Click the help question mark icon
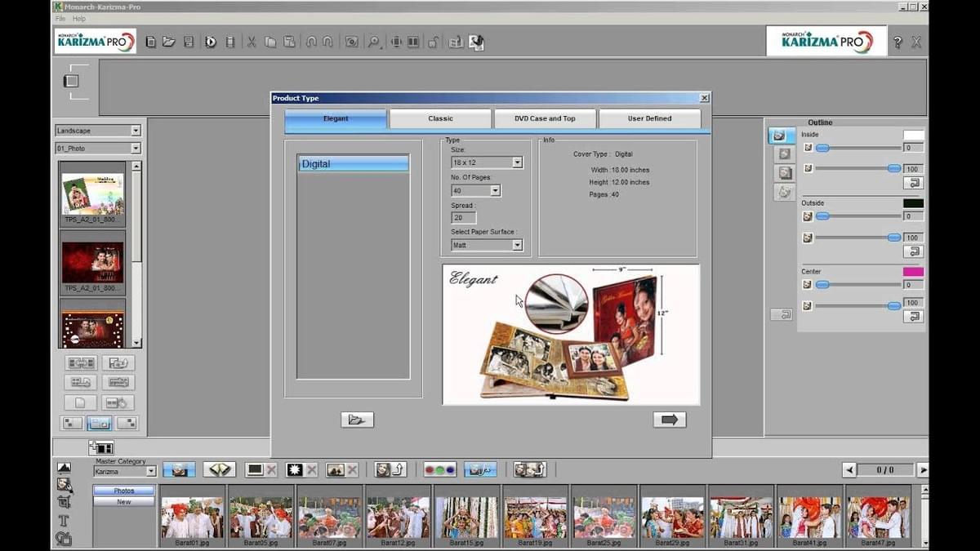 pyautogui.click(x=898, y=42)
